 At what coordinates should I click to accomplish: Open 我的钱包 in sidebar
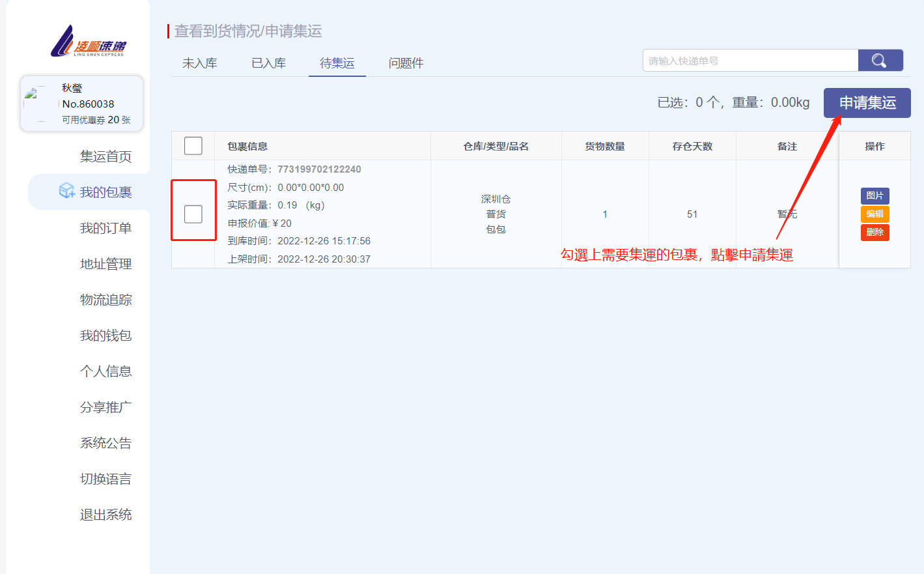coord(106,336)
